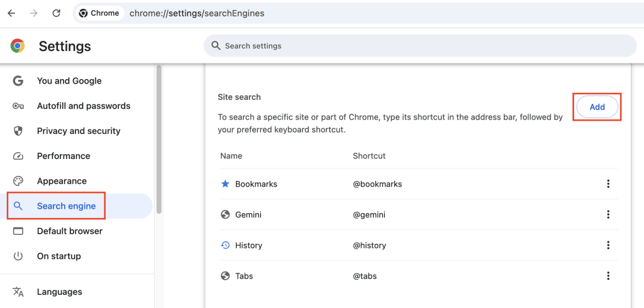Click the @bookmarks shortcut text
This screenshot has width=644, height=308.
tap(377, 184)
